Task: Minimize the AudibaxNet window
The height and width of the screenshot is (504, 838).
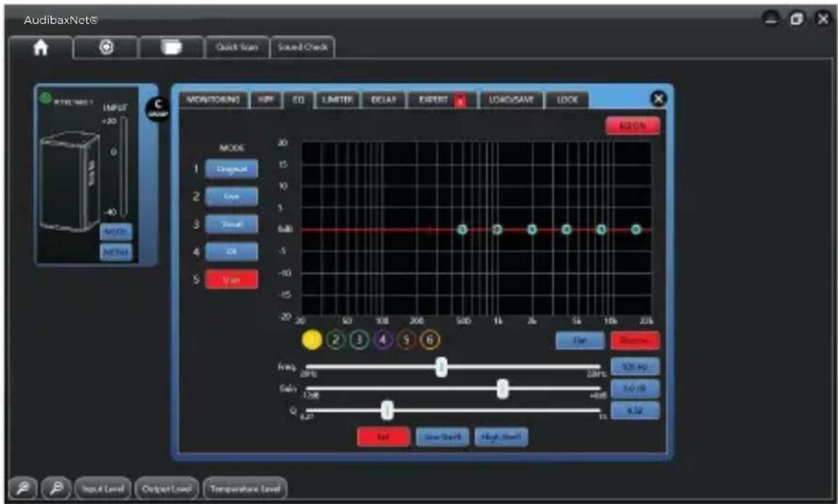Action: pos(771,19)
